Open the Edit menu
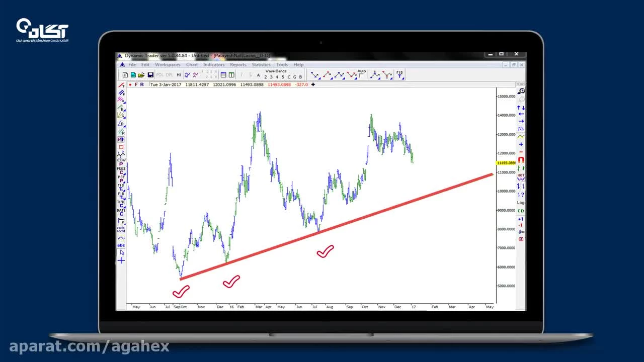This screenshot has height=362, width=644. click(145, 65)
